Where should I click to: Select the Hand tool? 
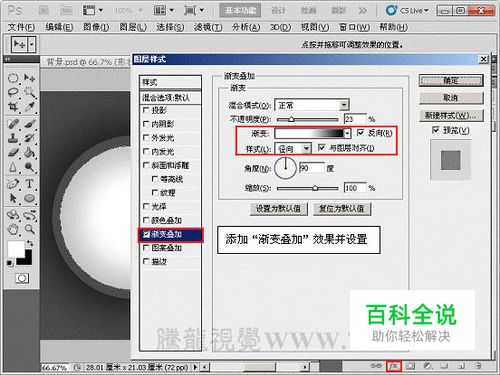point(13,229)
